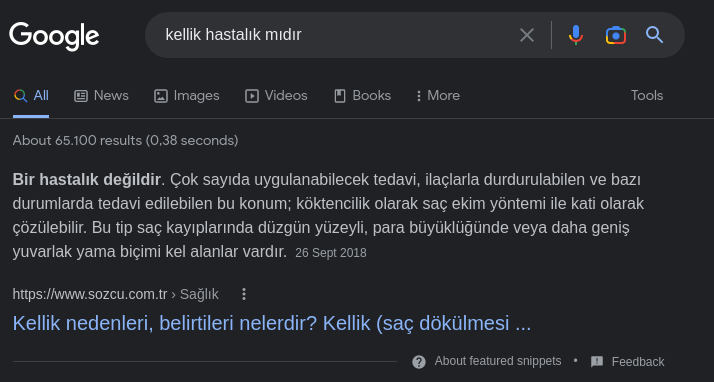The image size is (714, 382).
Task: Click the Videos tab play icon
Action: (x=252, y=96)
